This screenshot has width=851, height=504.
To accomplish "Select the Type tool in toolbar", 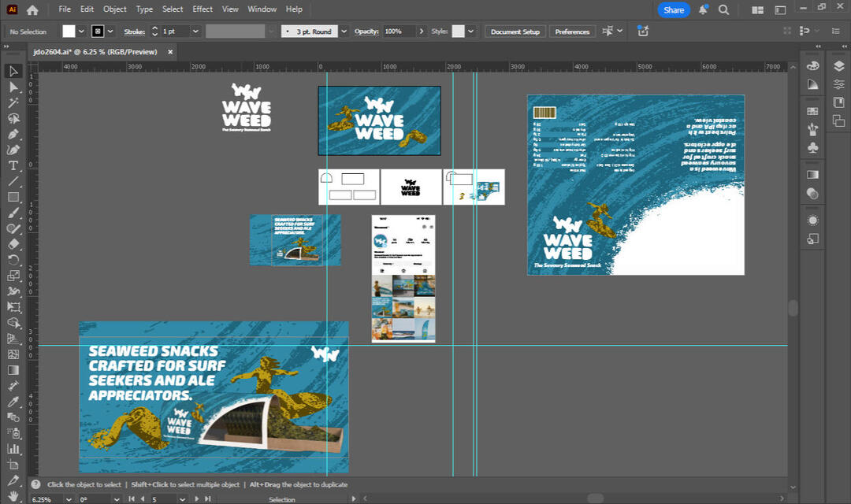I will click(13, 165).
